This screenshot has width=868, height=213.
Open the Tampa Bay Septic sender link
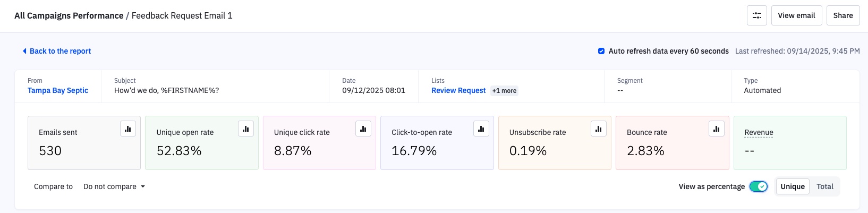point(58,90)
